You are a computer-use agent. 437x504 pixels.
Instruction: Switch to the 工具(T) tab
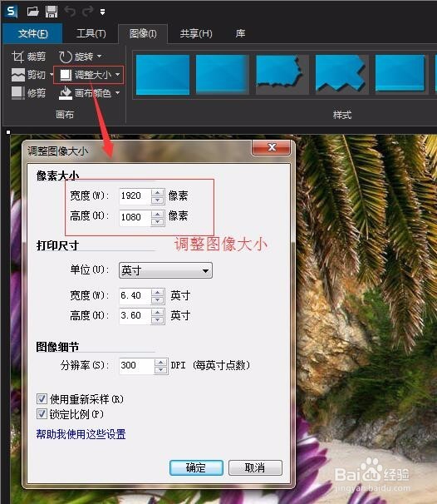pos(91,33)
